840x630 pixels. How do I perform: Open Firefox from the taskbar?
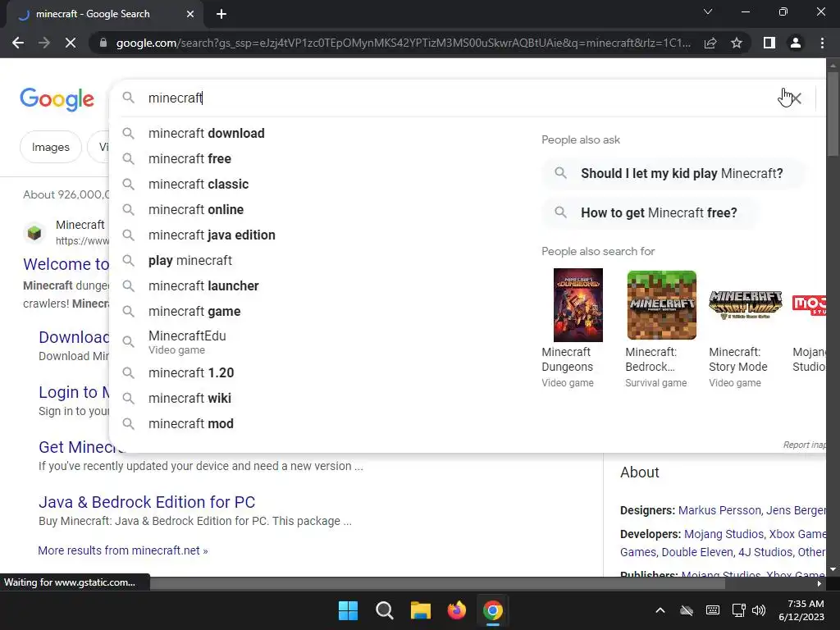coord(456,610)
